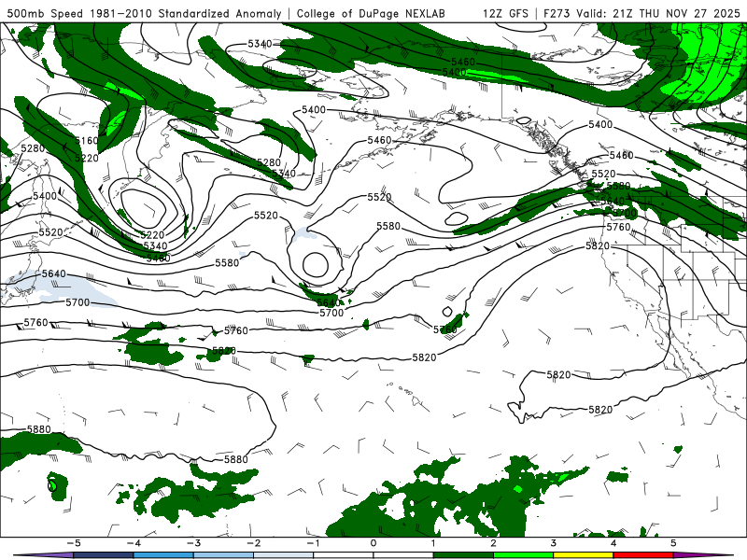Viewport: 747px width, 560px height.
Task: Click the '1' legend scale value
Action: click(x=433, y=543)
